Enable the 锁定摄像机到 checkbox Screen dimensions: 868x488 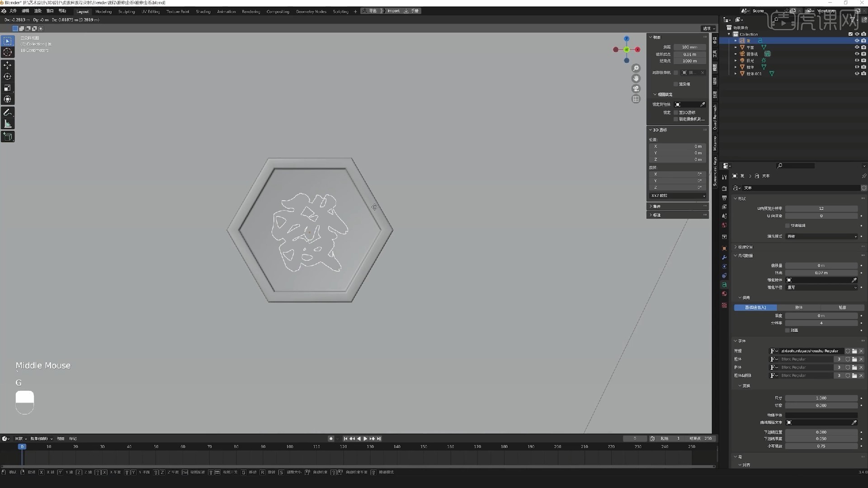pos(676,119)
